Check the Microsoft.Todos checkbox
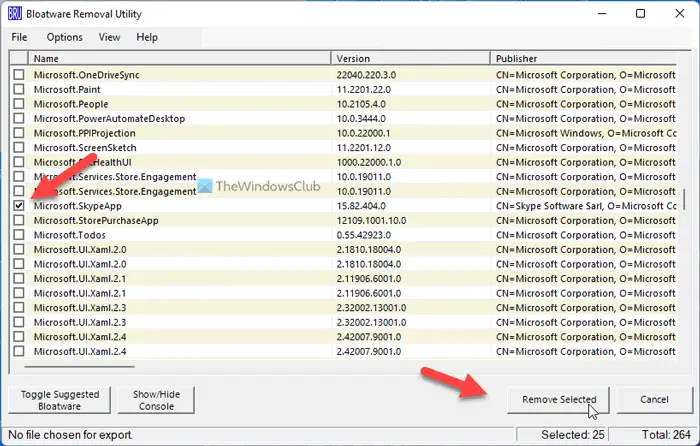700x446 pixels. (19, 235)
